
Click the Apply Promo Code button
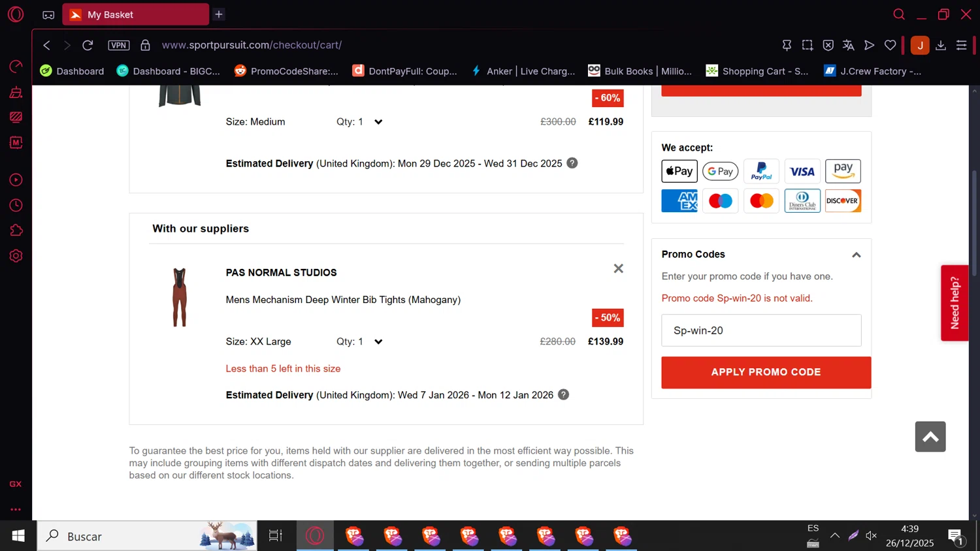tap(766, 372)
